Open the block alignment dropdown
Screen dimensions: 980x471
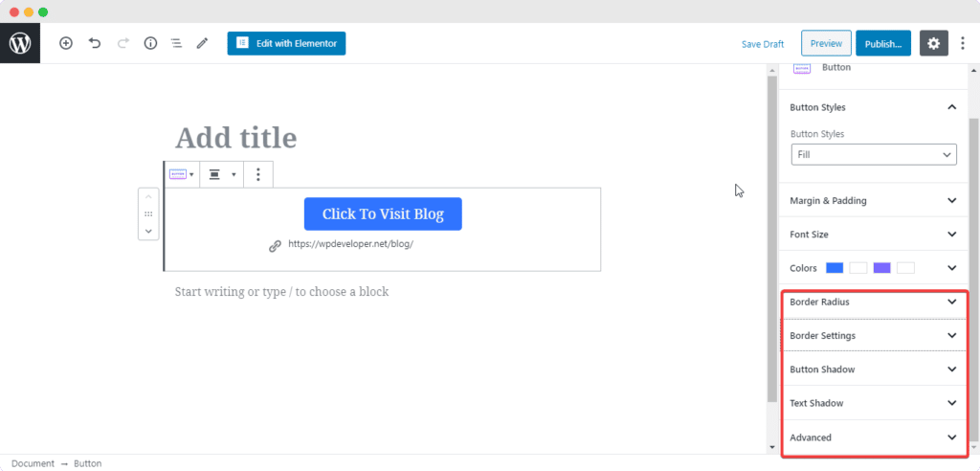tap(221, 174)
